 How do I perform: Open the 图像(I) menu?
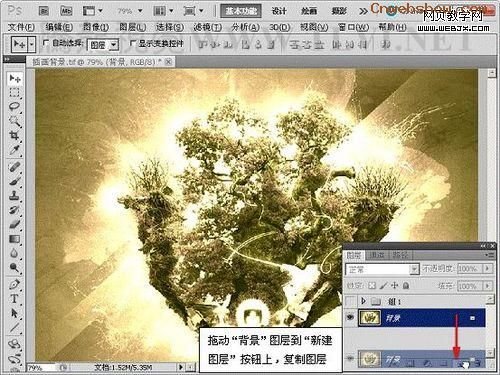click(x=96, y=27)
